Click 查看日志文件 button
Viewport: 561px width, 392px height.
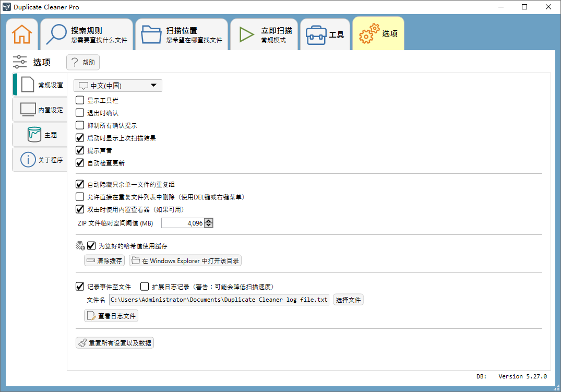111,316
